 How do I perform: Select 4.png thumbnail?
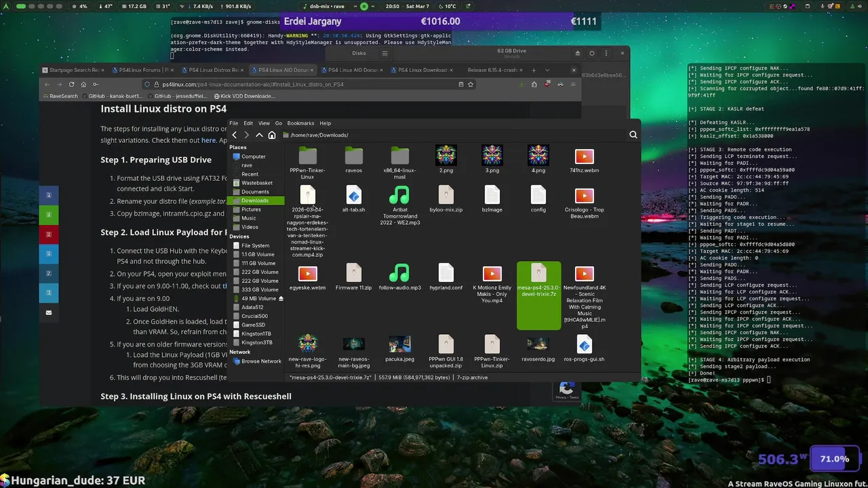538,156
